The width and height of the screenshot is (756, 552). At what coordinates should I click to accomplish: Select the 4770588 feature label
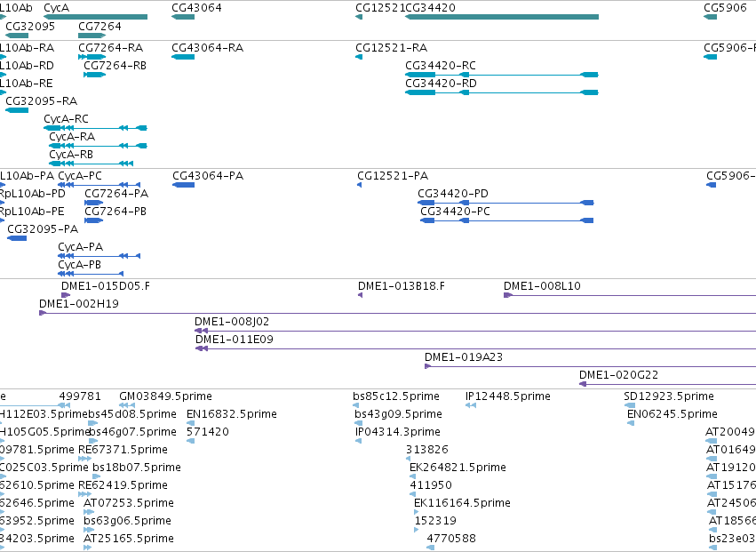coord(452,540)
